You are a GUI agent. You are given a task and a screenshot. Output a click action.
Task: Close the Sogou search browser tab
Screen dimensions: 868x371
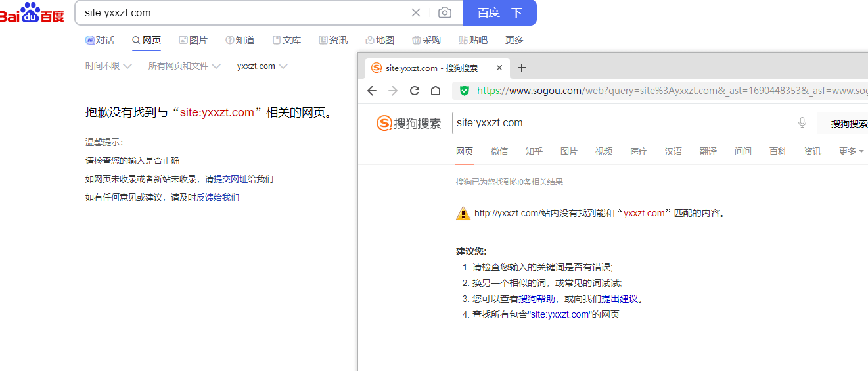click(499, 68)
